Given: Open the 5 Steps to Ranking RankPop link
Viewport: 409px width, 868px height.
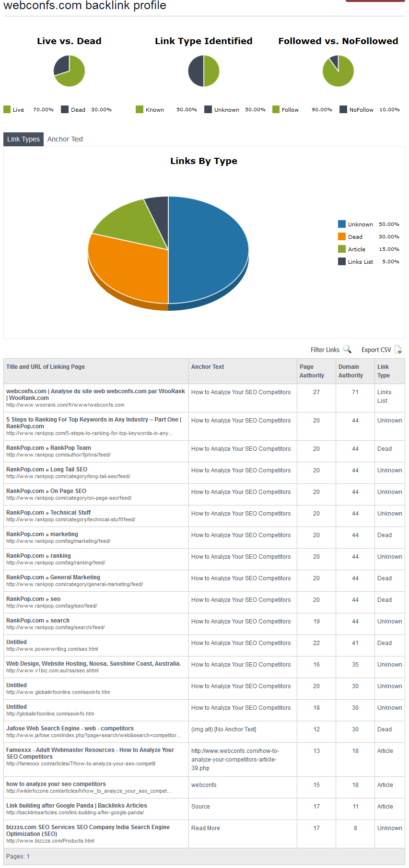Looking at the screenshot, I should [94, 423].
